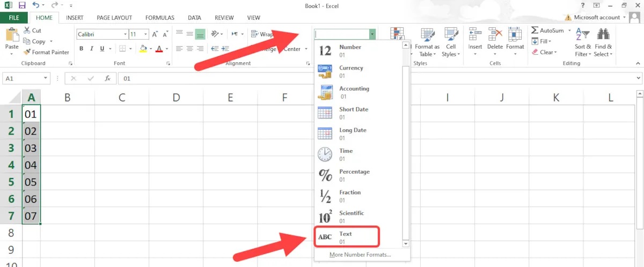Select column B header
This screenshot has height=267, width=644.
tap(68, 98)
